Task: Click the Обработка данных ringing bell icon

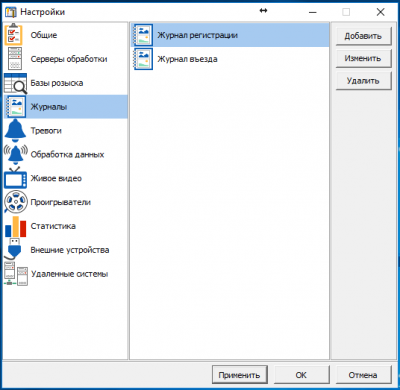Action: pyautogui.click(x=15, y=154)
